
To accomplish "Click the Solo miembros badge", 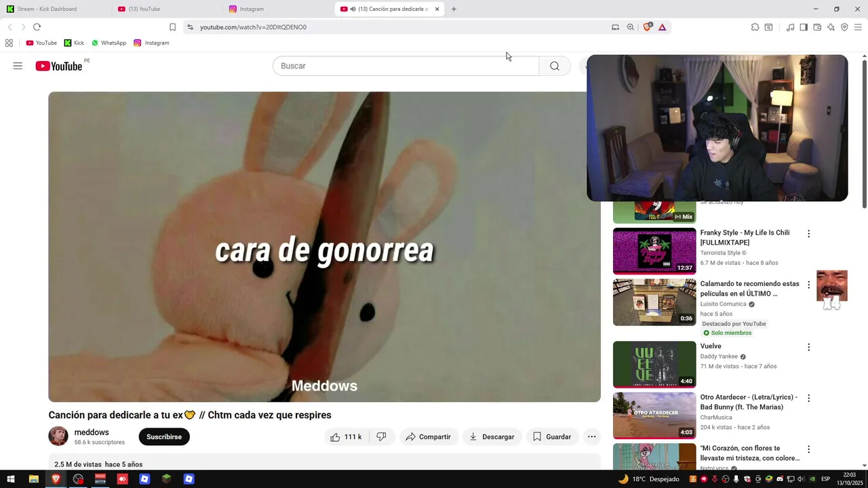I will pos(727,333).
